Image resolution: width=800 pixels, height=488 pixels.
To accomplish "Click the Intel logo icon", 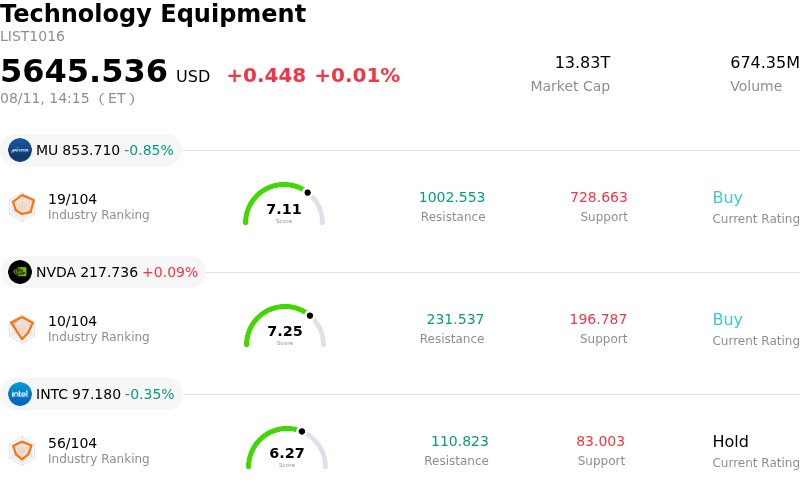I will point(20,395).
